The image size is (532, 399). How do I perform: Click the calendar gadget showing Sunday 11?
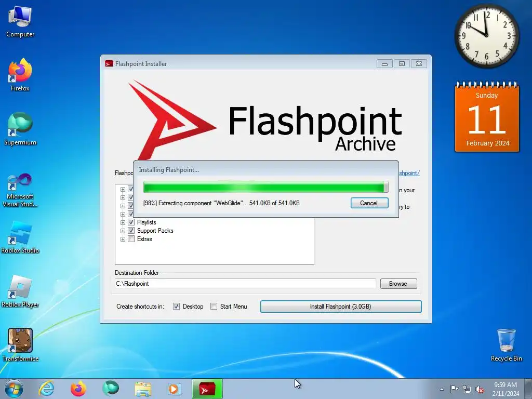click(487, 117)
